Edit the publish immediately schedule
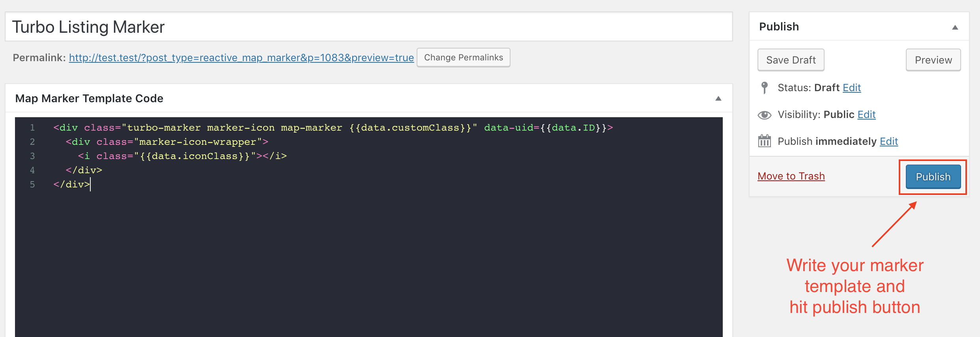 pos(888,141)
